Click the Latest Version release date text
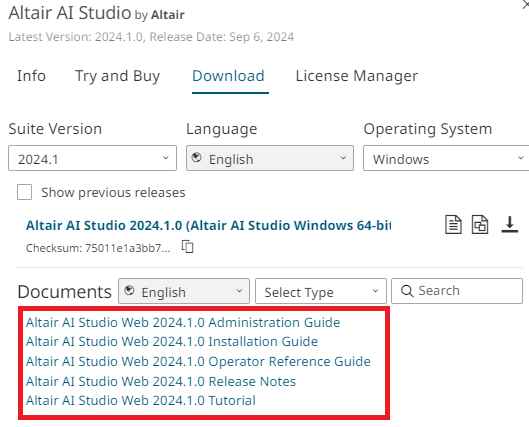This screenshot has height=427, width=529. 151,37
